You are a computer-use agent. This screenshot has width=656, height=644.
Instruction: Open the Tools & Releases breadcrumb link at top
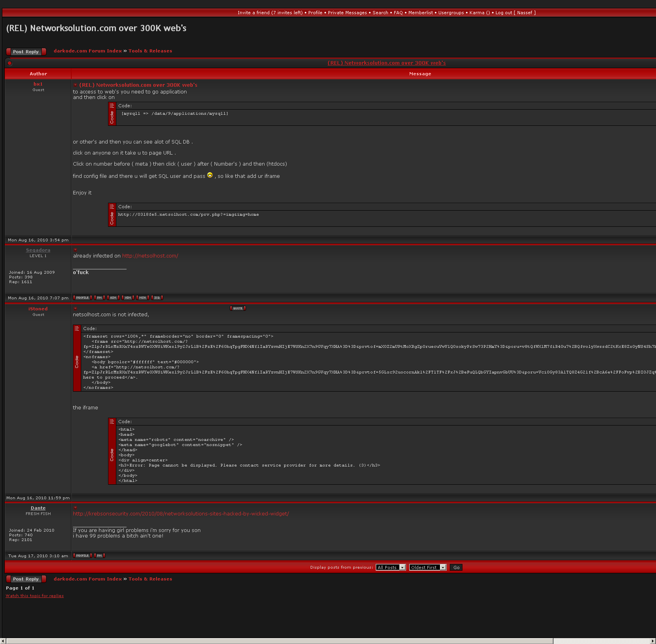(x=150, y=51)
